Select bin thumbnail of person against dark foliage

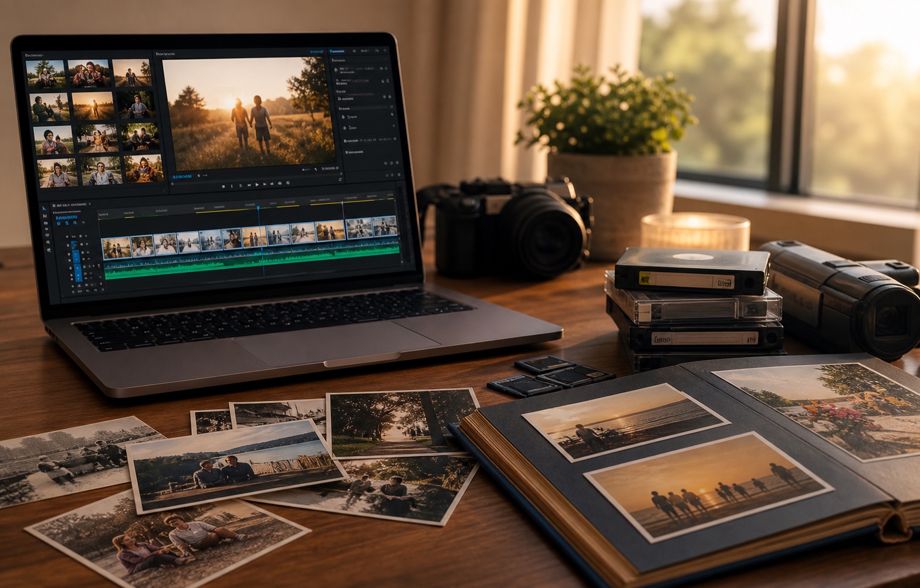pyautogui.click(x=137, y=105)
